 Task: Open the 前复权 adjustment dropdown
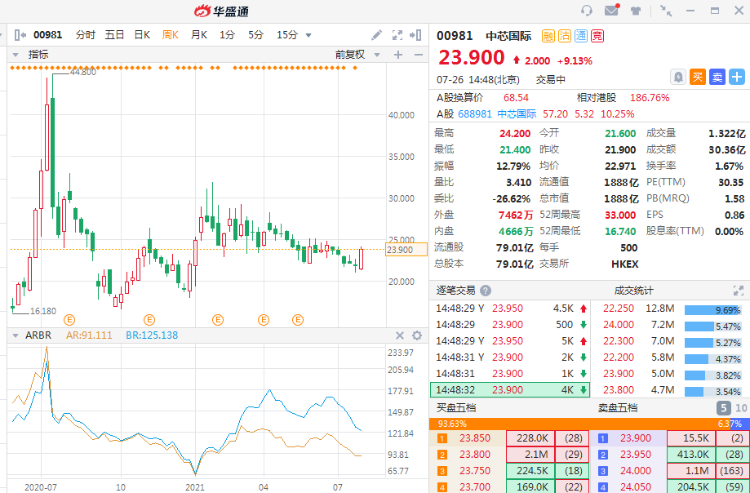point(355,54)
